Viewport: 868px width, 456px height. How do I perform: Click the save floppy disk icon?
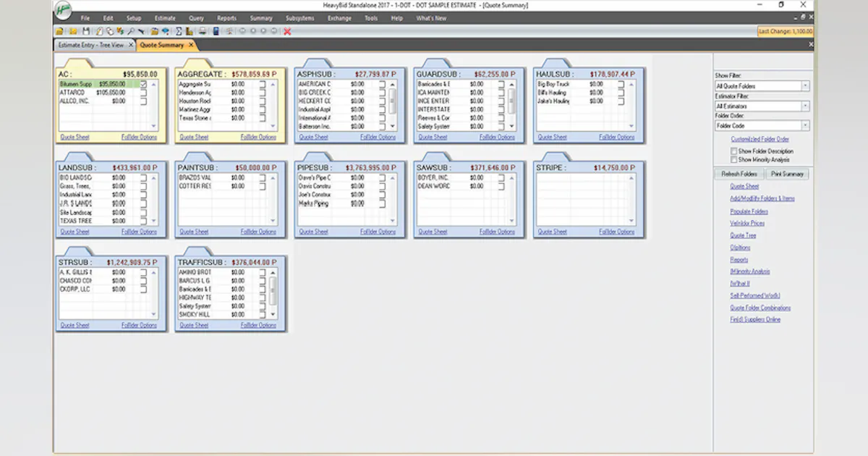pos(86,31)
